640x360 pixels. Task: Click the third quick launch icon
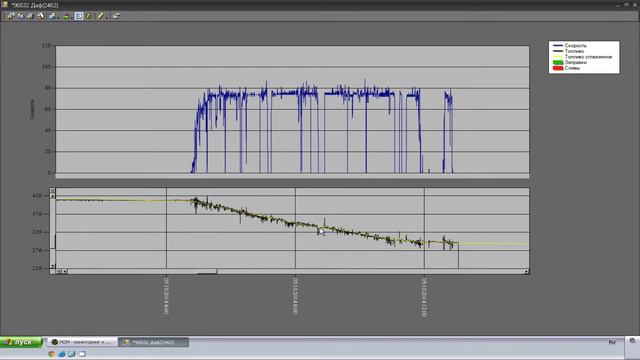(71, 354)
